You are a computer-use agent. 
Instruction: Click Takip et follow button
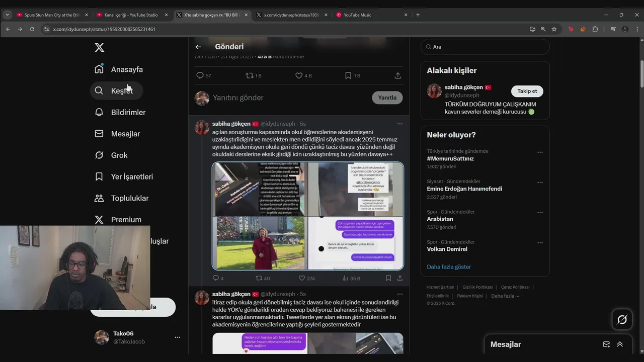pos(527,91)
